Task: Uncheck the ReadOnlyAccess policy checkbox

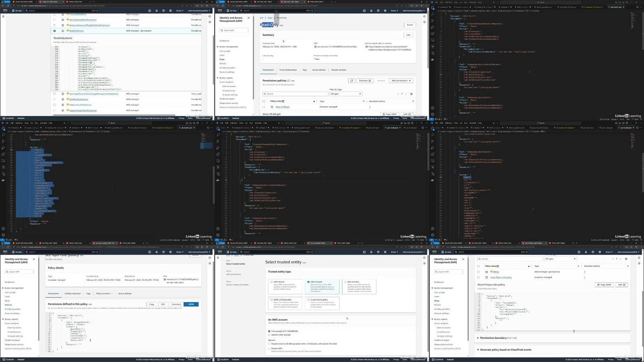Action: (54, 31)
